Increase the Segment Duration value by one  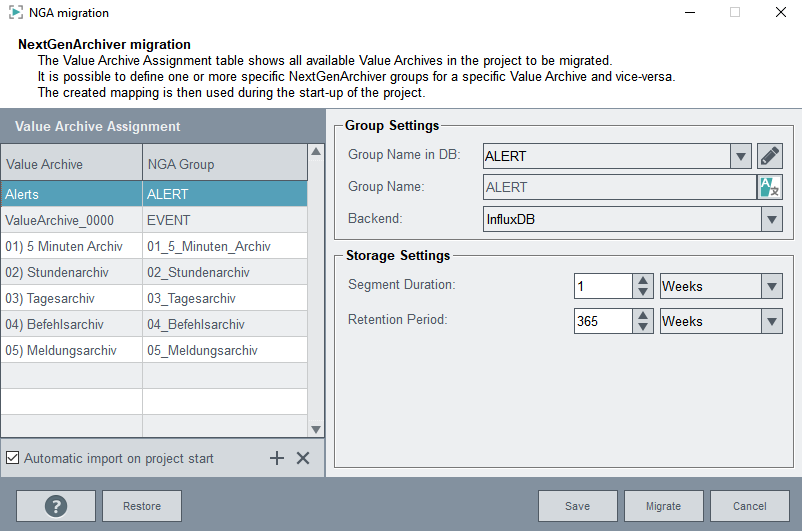tap(644, 281)
